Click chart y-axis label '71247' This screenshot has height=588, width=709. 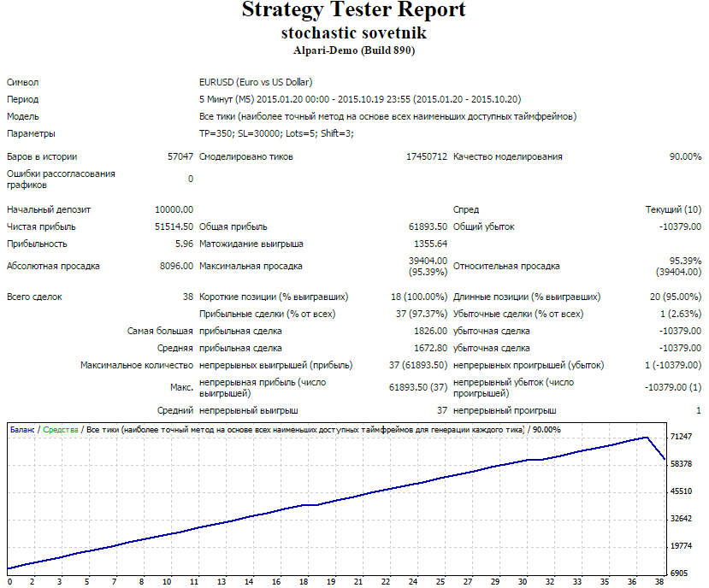(x=681, y=437)
